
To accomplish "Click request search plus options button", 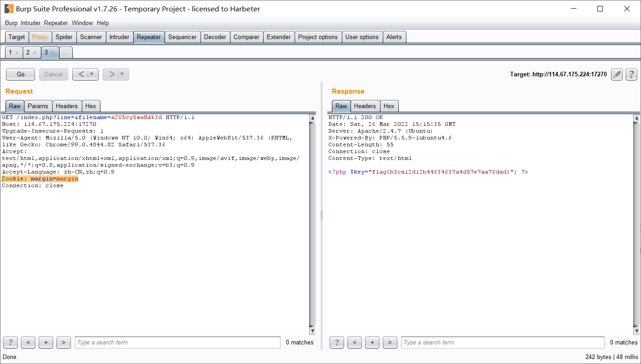I will point(46,343).
